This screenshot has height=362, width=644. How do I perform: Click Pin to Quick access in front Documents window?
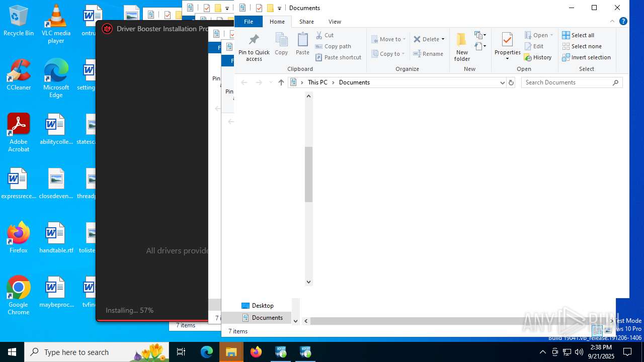tap(254, 47)
